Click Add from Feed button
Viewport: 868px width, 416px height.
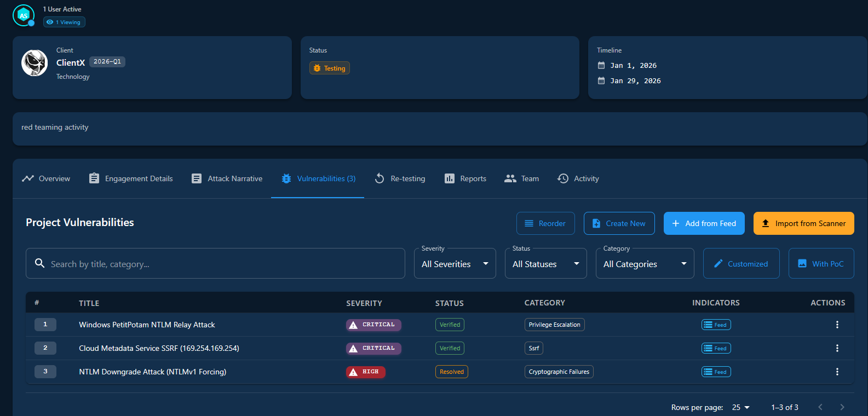[704, 223]
